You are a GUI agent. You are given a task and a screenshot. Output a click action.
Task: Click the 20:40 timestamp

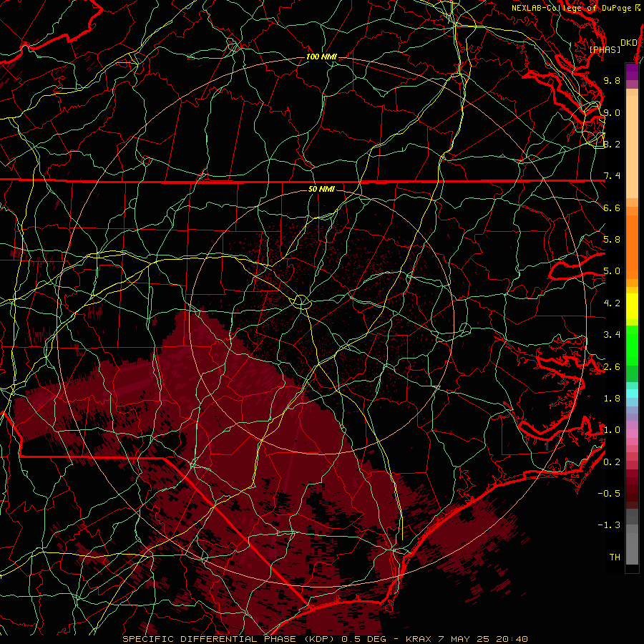pyautogui.click(x=512, y=639)
